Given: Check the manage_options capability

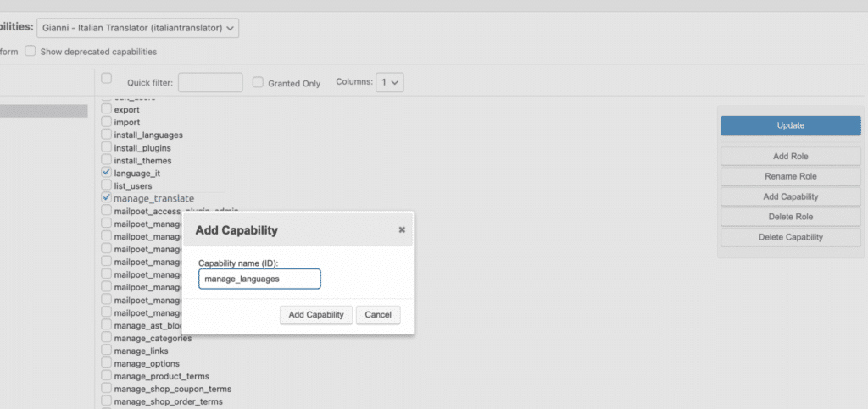Looking at the screenshot, I should [106, 363].
